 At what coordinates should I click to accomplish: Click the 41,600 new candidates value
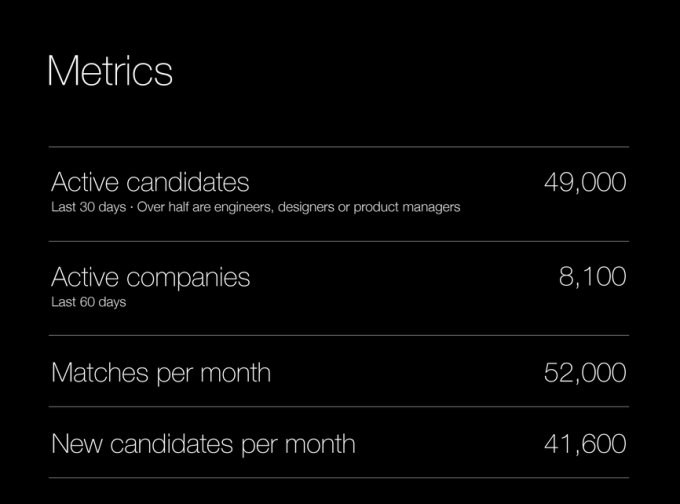585,443
